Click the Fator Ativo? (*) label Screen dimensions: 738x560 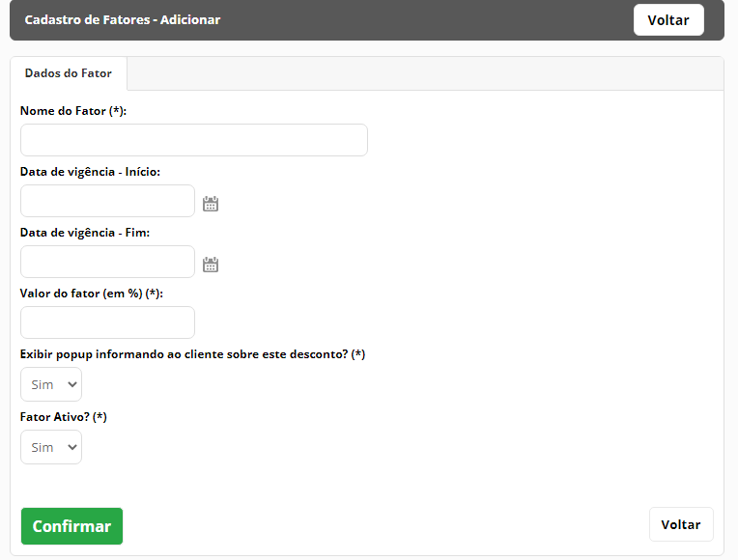point(64,417)
